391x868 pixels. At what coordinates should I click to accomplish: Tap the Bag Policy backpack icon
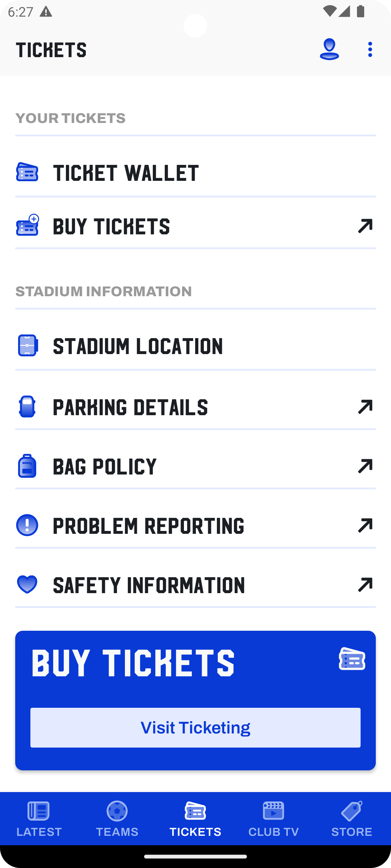pos(27,466)
